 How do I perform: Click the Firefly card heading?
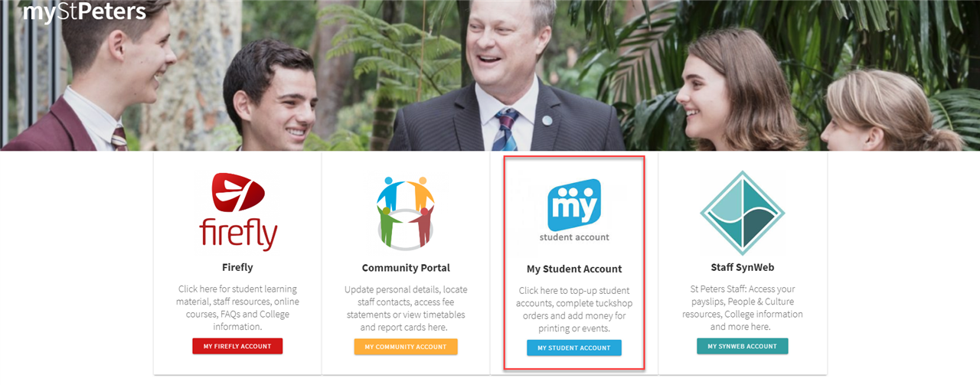(x=237, y=268)
